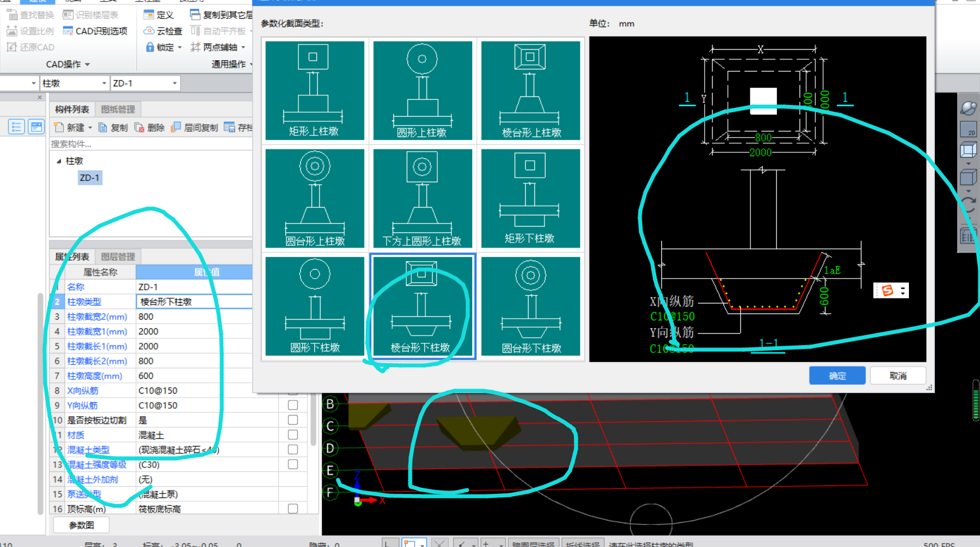Select the 棱台形上柱墩 section type
980x547 pixels.
coord(531,90)
